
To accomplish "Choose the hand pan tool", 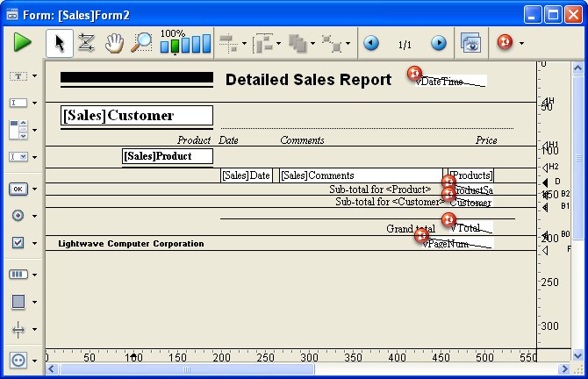I will (113, 43).
